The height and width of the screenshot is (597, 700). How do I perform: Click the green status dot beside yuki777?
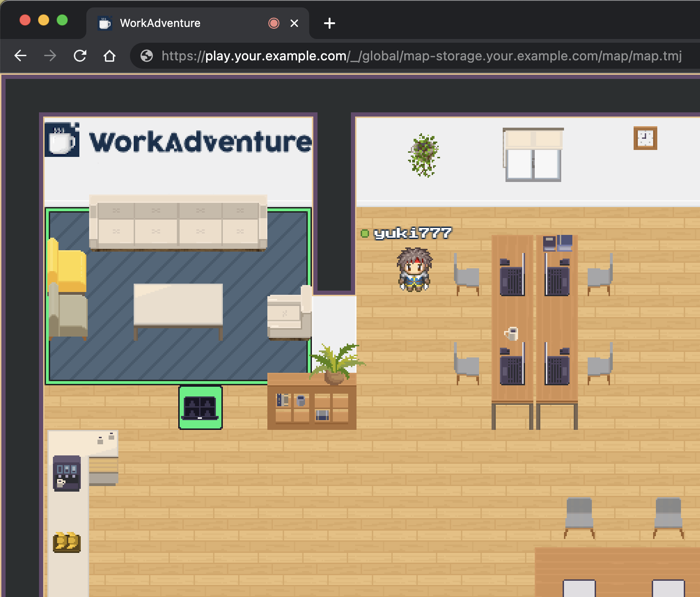365,234
